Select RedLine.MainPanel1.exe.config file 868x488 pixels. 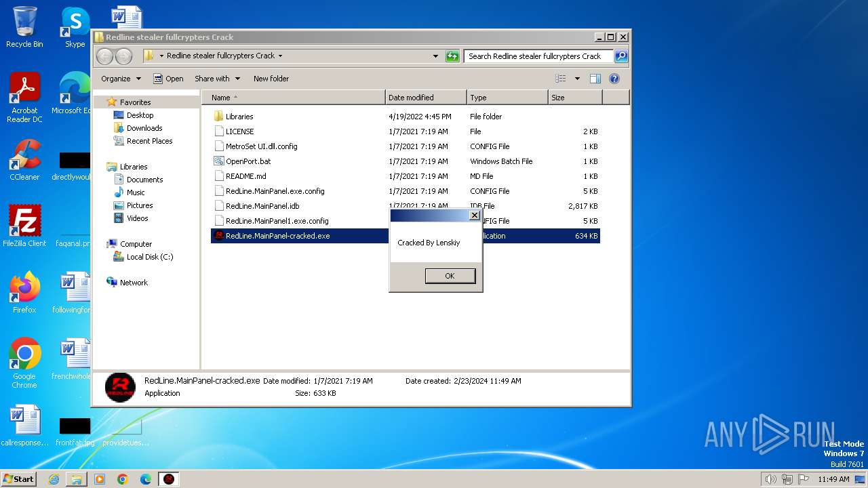298,221
